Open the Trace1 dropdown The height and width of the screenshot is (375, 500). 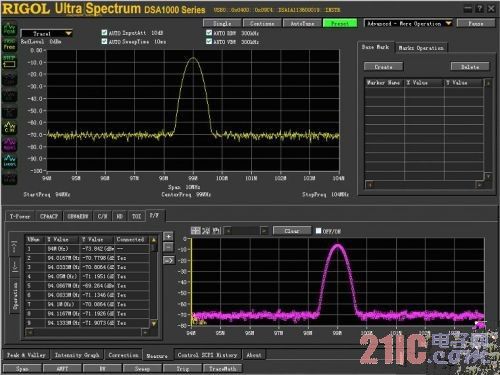47,34
